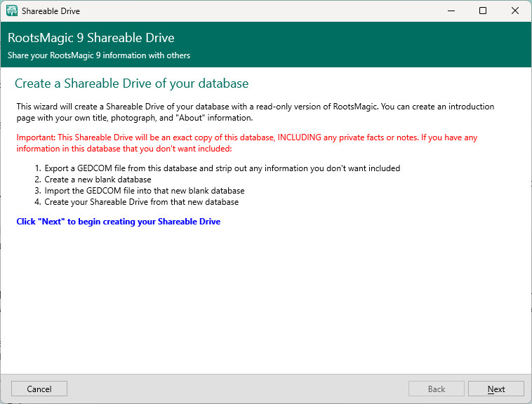Click the RootsMagic app icon in title bar

(12, 11)
